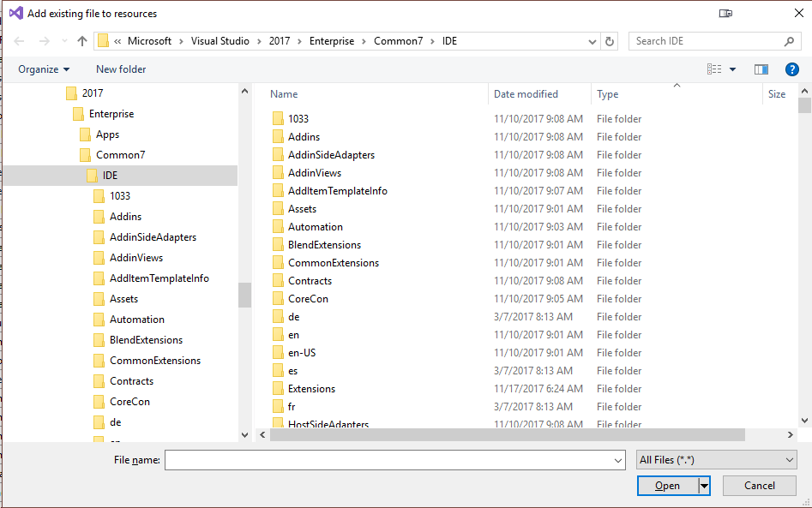Viewport: 812px width, 508px height.
Task: Sort by the Size column
Action: point(776,94)
